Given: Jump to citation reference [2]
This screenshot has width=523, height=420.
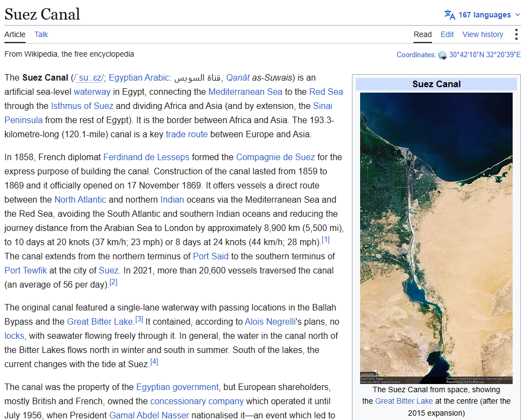Looking at the screenshot, I should (x=113, y=282).
